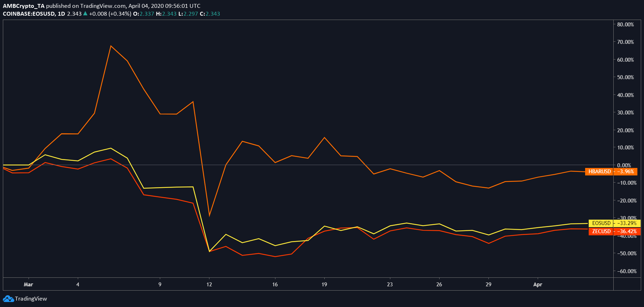Click the 0.00% price scale label

pyautogui.click(x=624, y=165)
